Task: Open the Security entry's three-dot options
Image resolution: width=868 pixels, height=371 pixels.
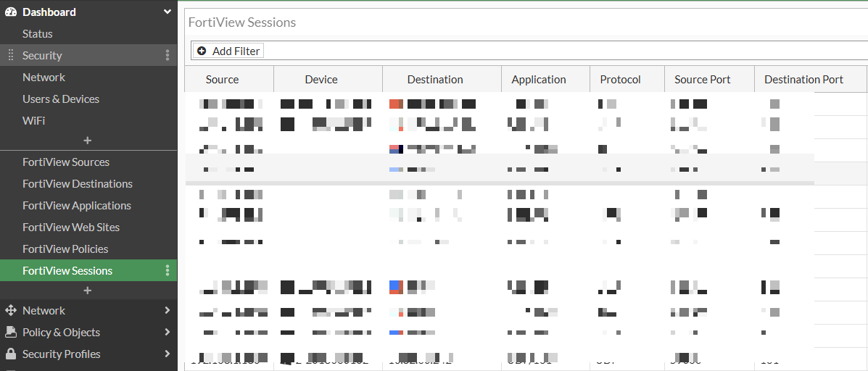Action: coord(168,55)
